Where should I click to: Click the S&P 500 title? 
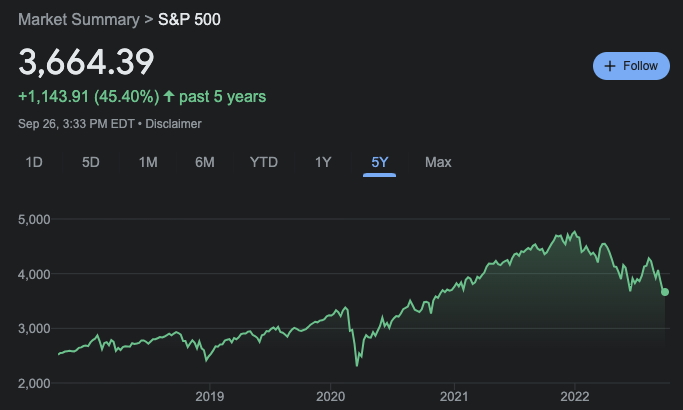click(x=190, y=20)
